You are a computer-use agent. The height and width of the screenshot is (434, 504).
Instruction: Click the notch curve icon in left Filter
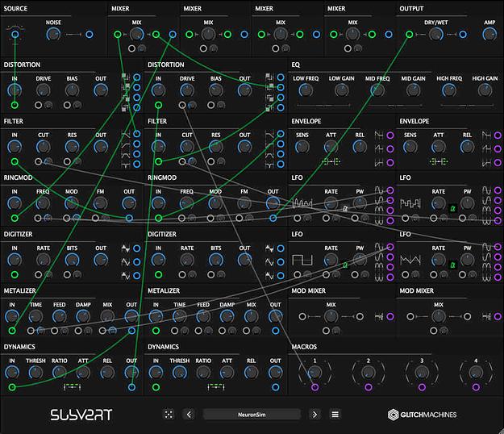(126, 165)
